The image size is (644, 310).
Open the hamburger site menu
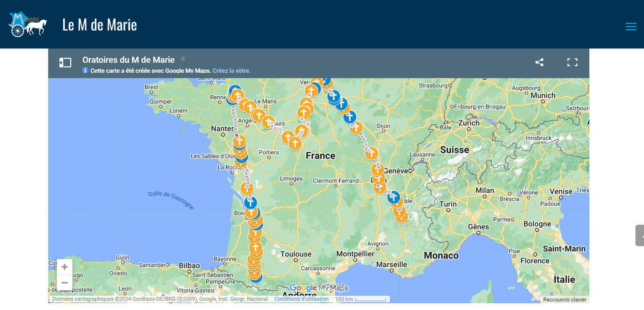(x=631, y=26)
